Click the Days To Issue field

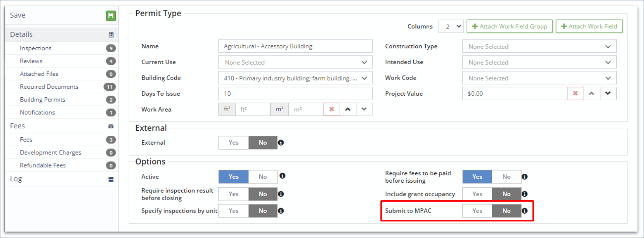[295, 93]
